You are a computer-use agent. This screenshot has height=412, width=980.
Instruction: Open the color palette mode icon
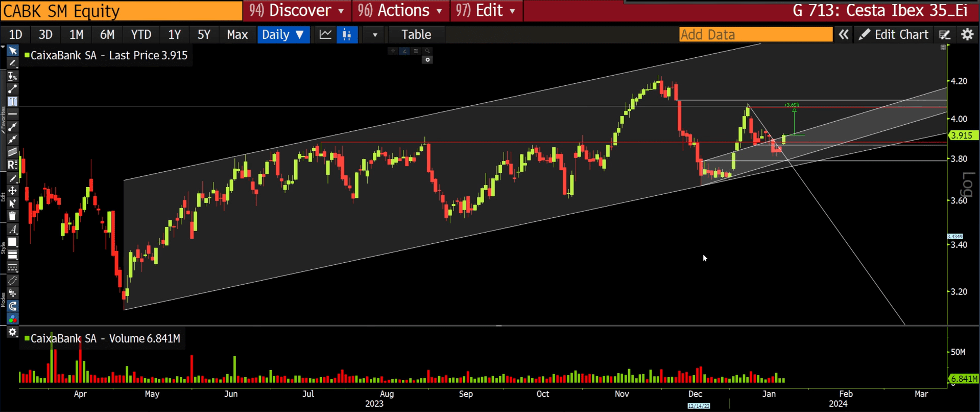pyautogui.click(x=13, y=319)
